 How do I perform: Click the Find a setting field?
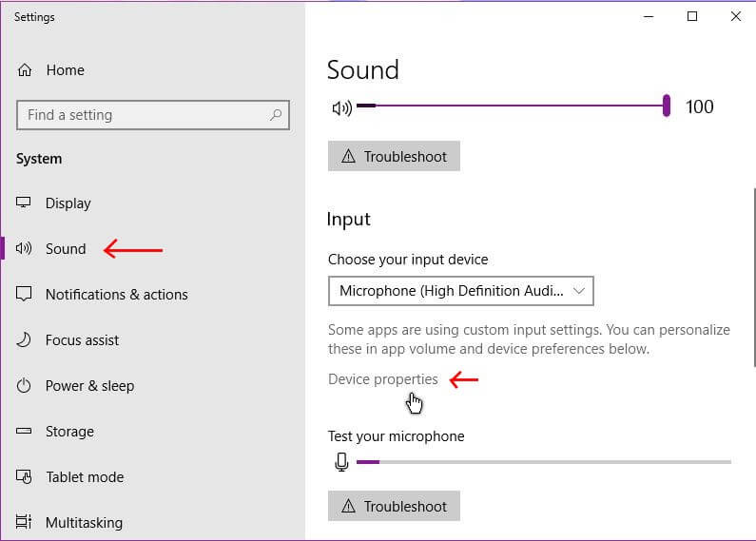[153, 115]
